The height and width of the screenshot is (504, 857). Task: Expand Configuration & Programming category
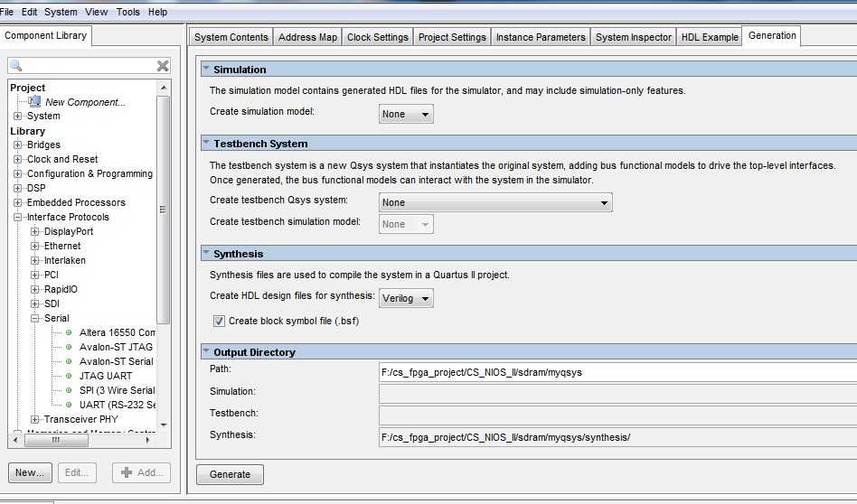(x=17, y=173)
